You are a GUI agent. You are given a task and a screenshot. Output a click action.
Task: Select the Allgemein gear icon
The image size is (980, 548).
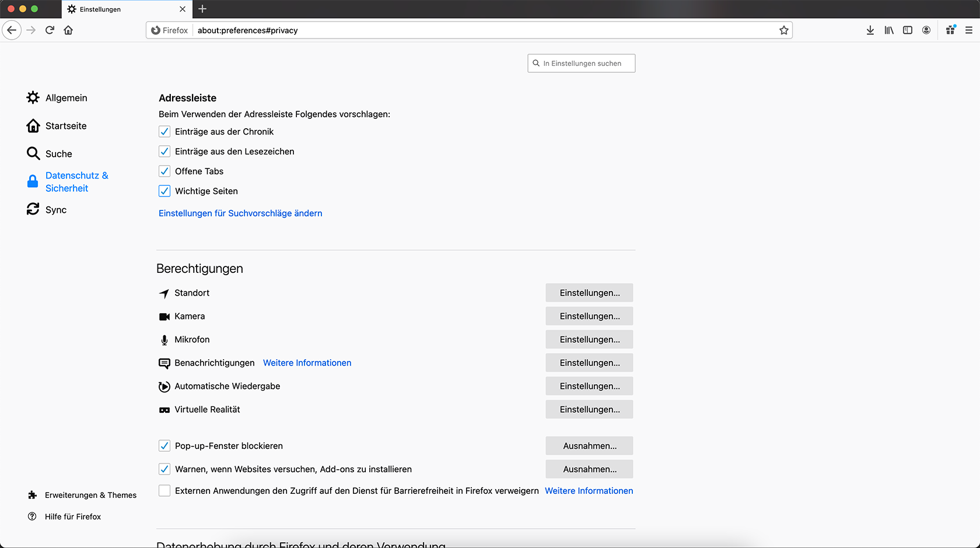(33, 97)
